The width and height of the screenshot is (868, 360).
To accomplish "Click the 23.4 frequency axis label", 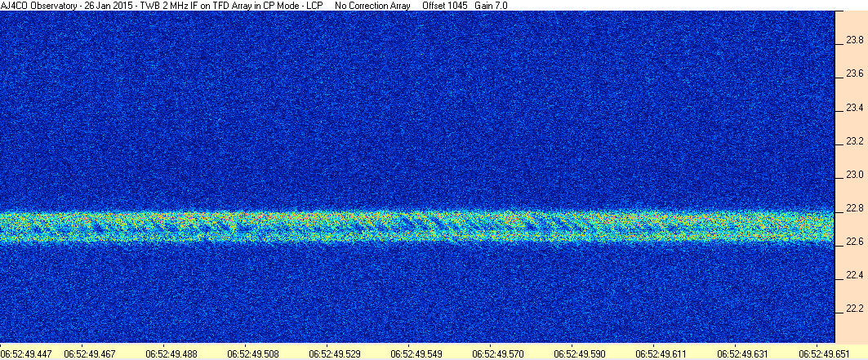I will click(855, 107).
